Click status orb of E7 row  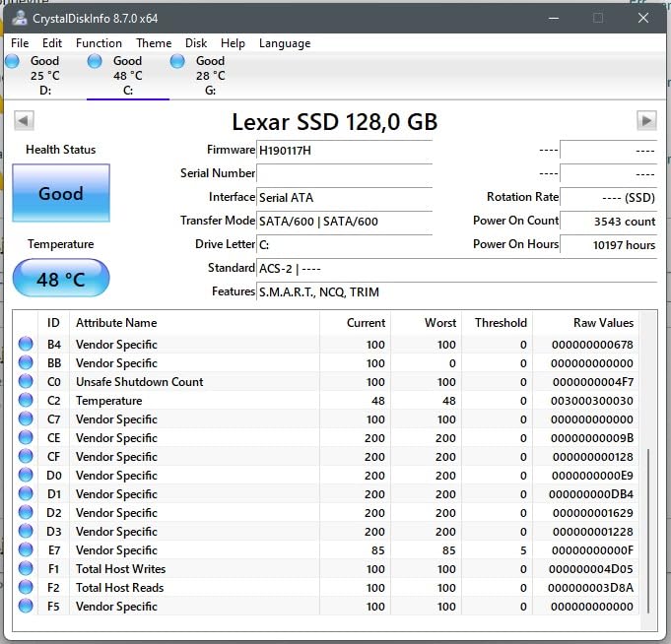(26, 549)
